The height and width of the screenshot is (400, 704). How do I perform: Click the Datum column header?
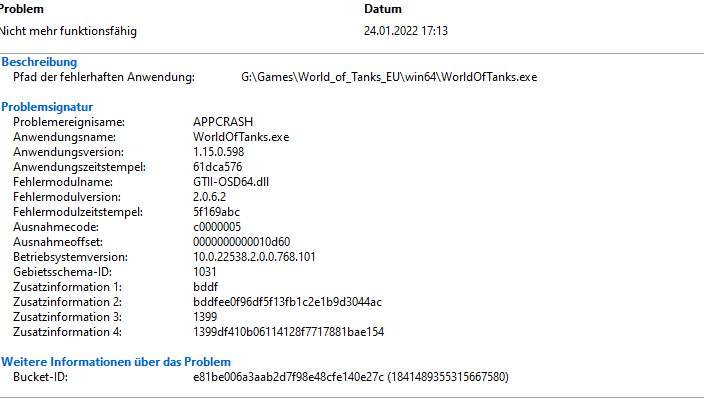(383, 9)
